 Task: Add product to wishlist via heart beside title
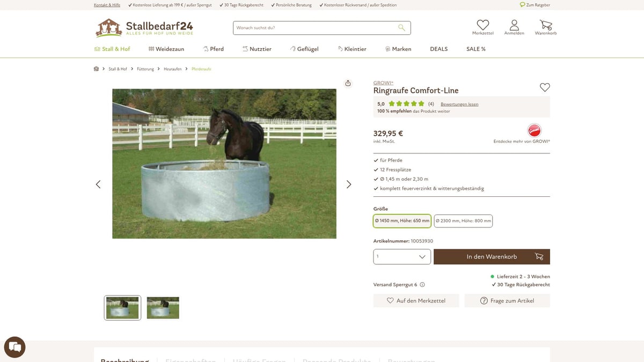point(545,87)
